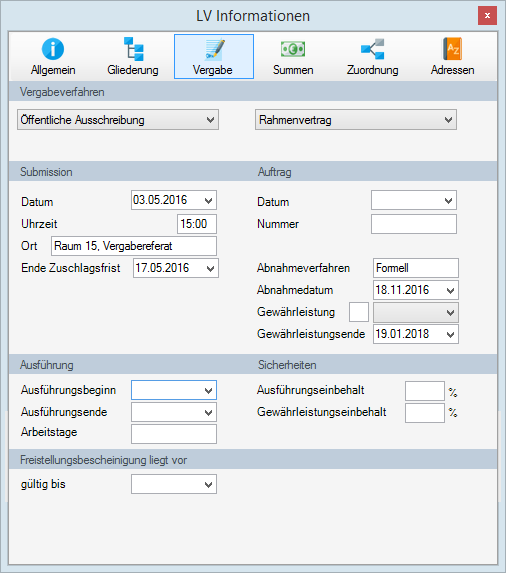Click the Vergabe tab label

pos(213,70)
